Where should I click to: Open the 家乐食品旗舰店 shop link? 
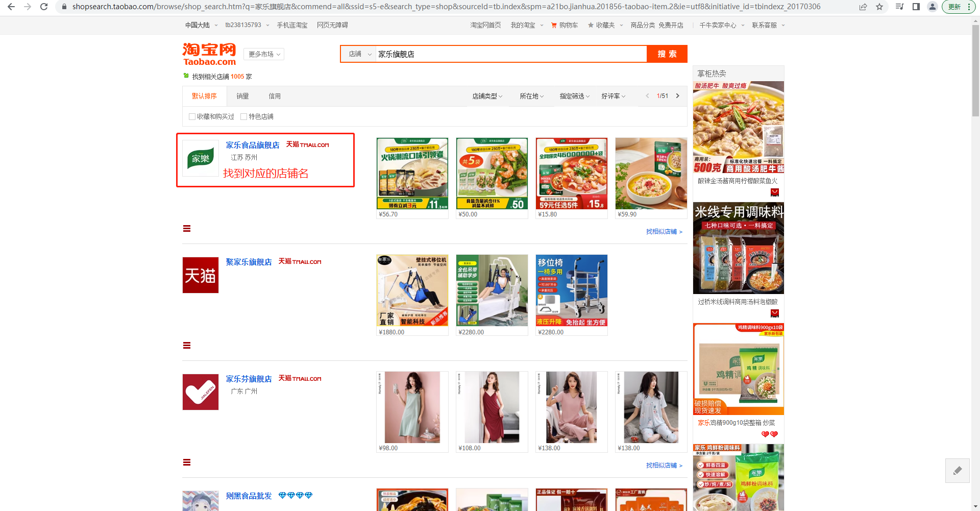tap(253, 145)
